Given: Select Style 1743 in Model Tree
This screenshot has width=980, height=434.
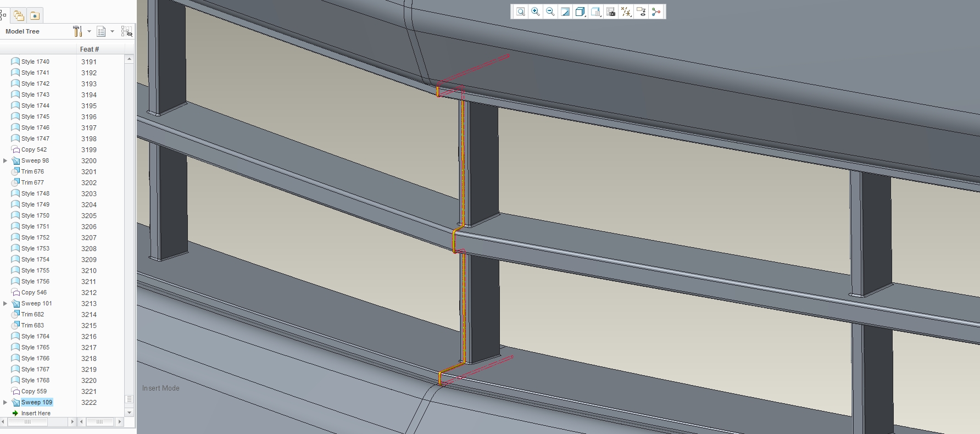Looking at the screenshot, I should coord(35,94).
